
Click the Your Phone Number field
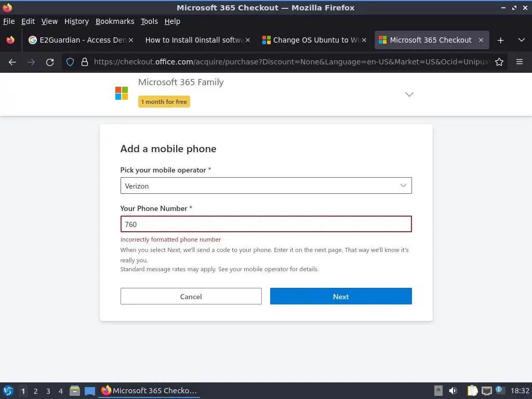click(x=266, y=224)
